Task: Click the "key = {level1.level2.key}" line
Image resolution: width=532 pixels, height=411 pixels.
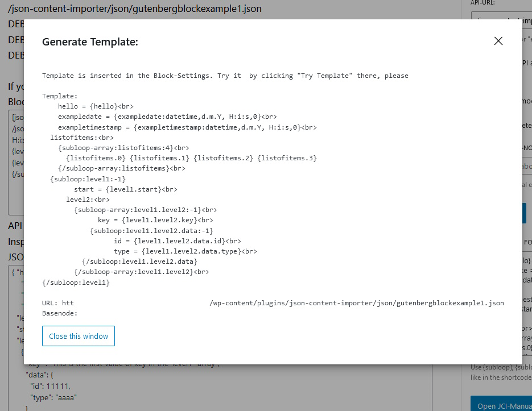Action: 155,220
